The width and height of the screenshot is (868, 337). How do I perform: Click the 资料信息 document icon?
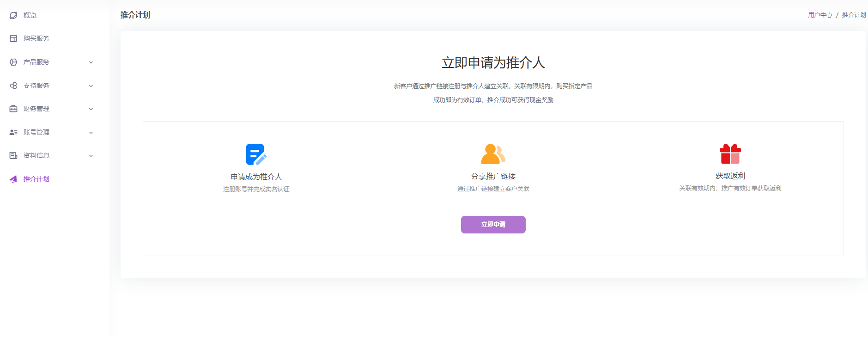(13, 155)
